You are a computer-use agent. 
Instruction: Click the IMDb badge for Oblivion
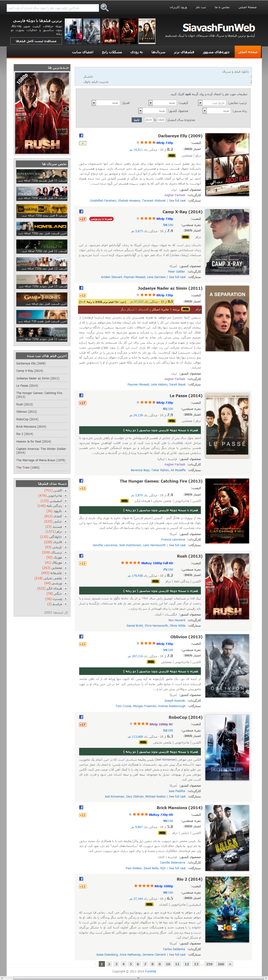tap(151, 662)
